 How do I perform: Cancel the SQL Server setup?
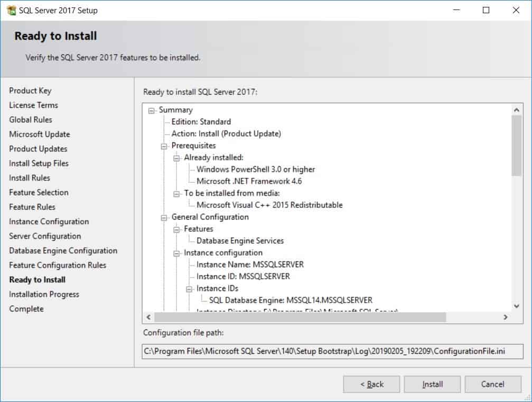[x=493, y=385]
